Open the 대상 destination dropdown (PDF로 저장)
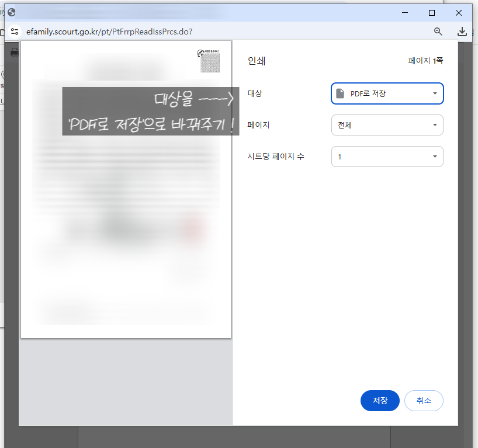The height and width of the screenshot is (448, 478). (387, 93)
